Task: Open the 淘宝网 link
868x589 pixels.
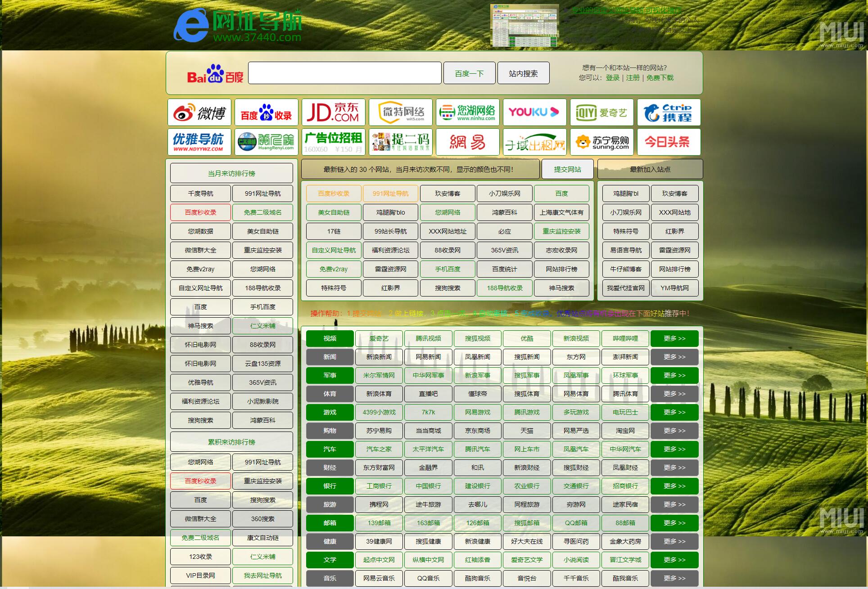Action: 625,431
